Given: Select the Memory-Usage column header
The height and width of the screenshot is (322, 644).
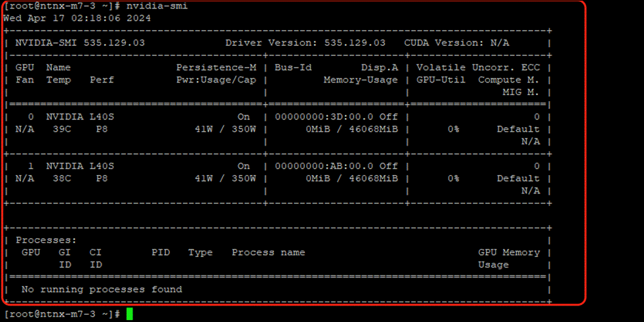Looking at the screenshot, I should 361,79.
